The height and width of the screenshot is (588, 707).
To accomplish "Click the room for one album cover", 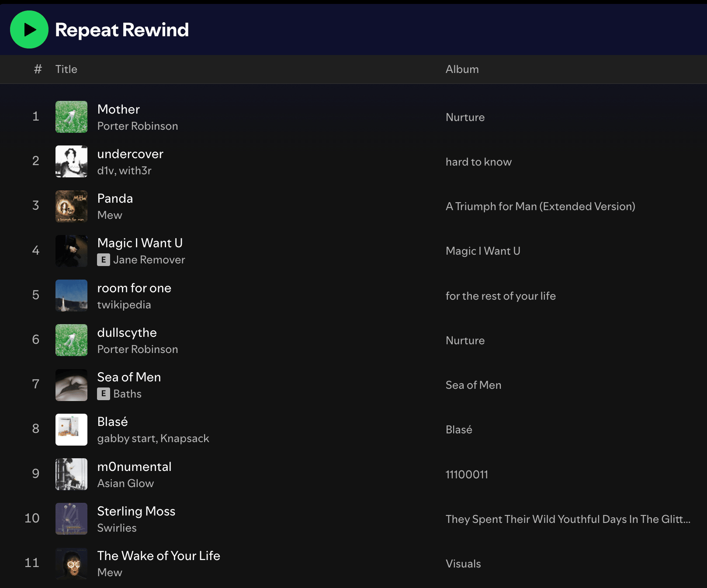I will pos(71,296).
